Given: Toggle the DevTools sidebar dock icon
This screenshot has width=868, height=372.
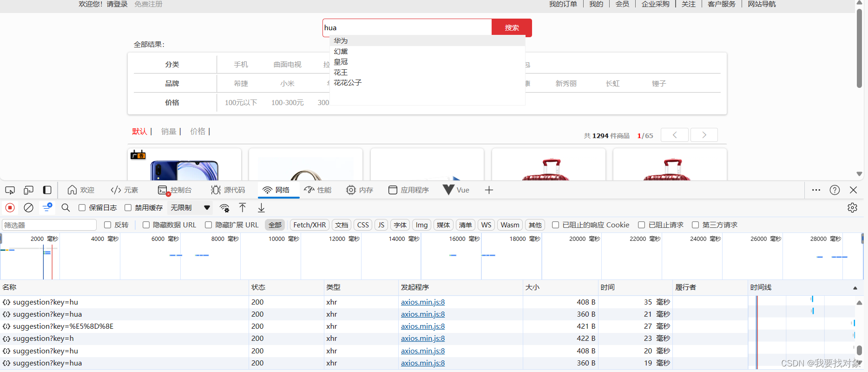Looking at the screenshot, I should [x=47, y=190].
